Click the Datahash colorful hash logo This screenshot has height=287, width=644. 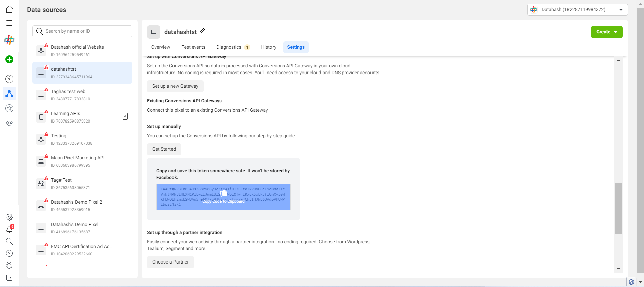[9, 40]
